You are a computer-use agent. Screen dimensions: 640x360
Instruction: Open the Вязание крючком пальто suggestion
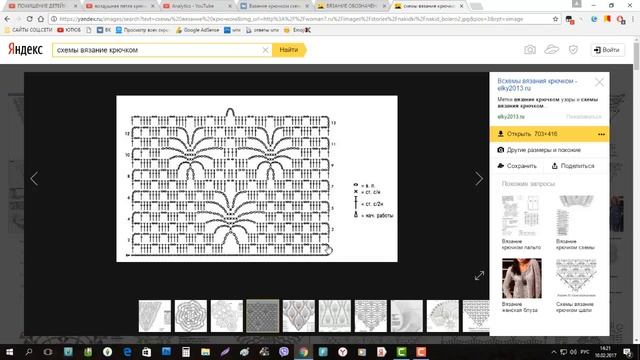click(521, 223)
